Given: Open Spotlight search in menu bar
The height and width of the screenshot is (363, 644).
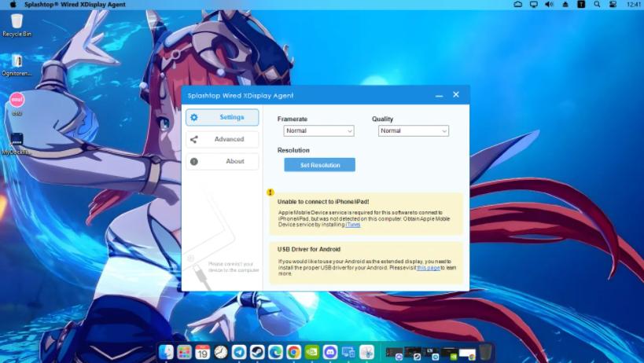Looking at the screenshot, I should tap(597, 5).
